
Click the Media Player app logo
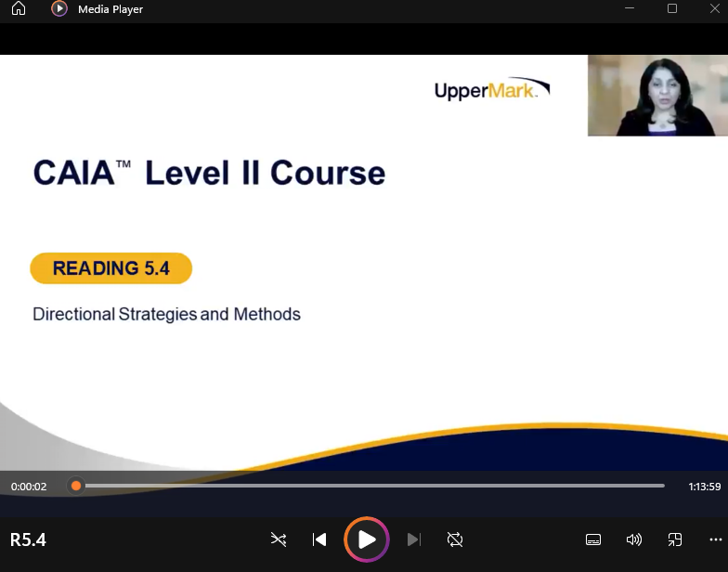point(59,9)
